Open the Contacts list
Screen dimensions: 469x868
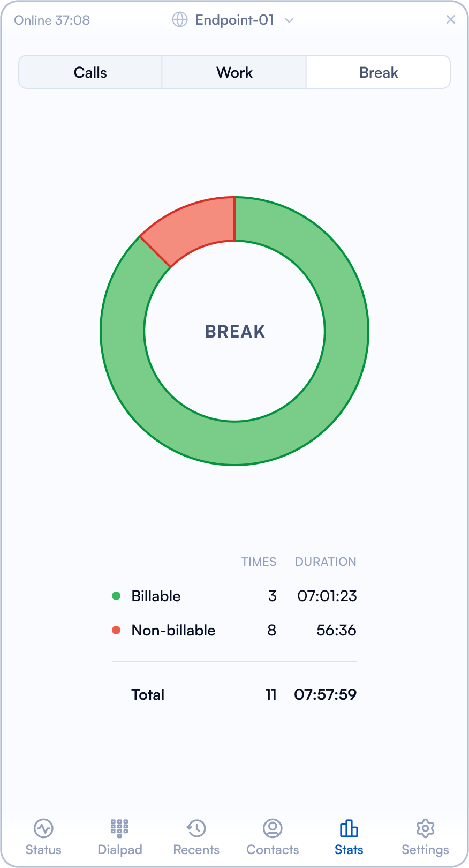[x=273, y=836]
